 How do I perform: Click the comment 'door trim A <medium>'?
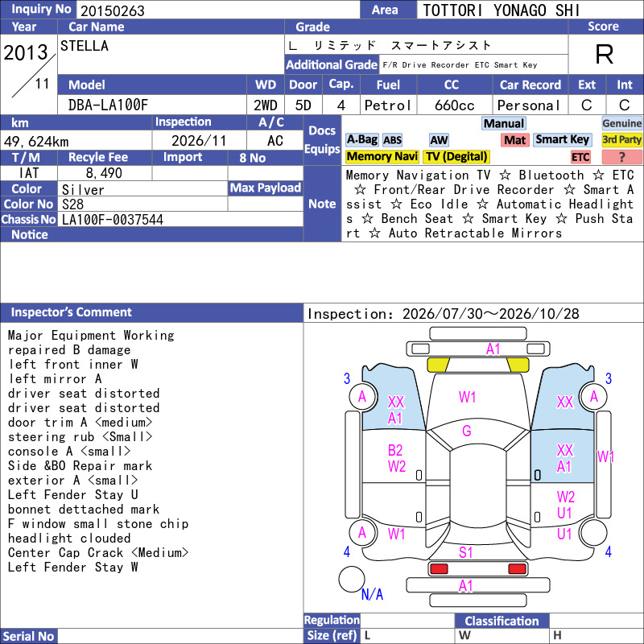coord(80,422)
